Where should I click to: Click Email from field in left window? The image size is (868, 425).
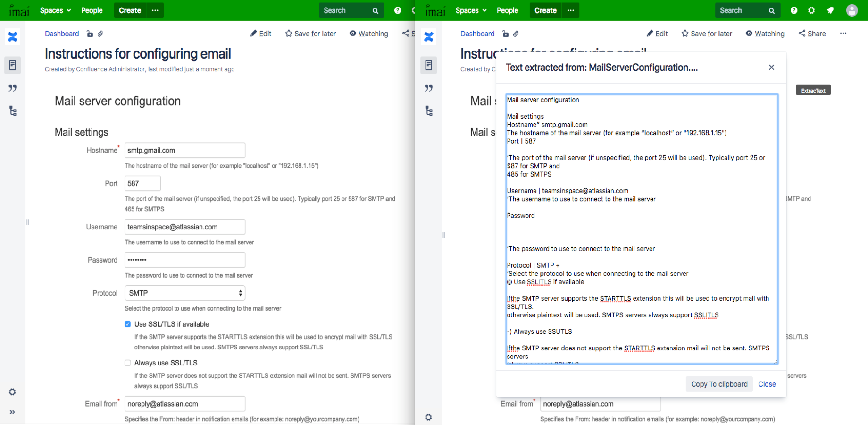185,404
